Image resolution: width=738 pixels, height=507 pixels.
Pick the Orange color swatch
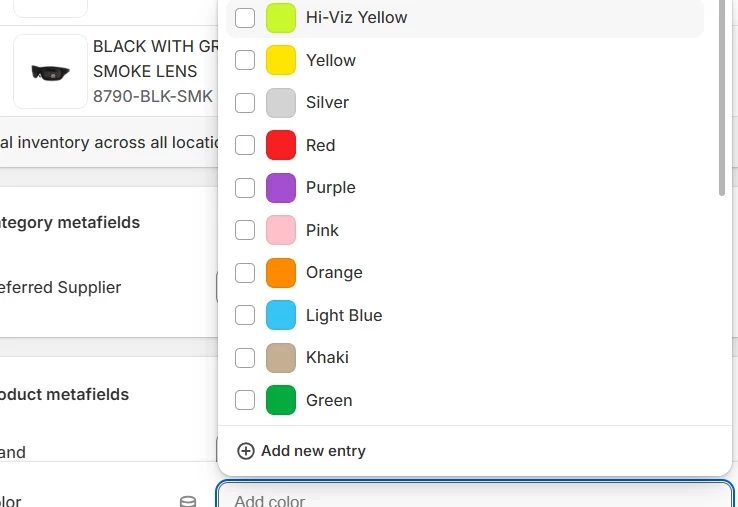tap(281, 273)
